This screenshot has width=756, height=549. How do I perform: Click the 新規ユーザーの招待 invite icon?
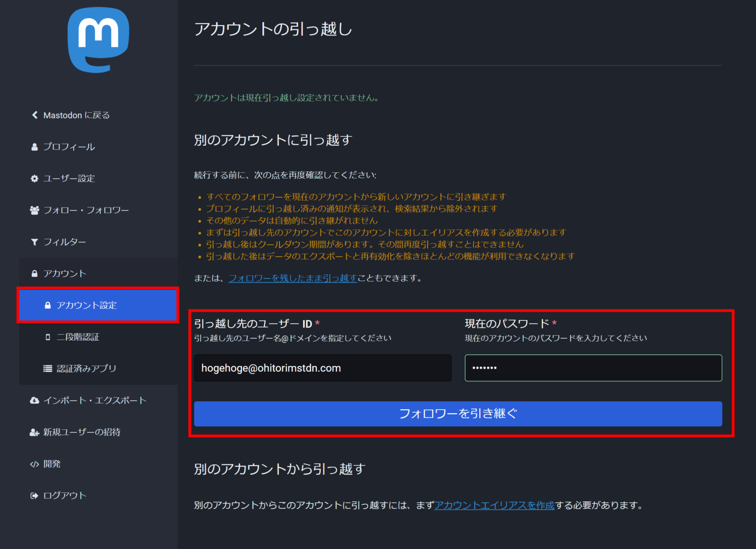pyautogui.click(x=34, y=432)
